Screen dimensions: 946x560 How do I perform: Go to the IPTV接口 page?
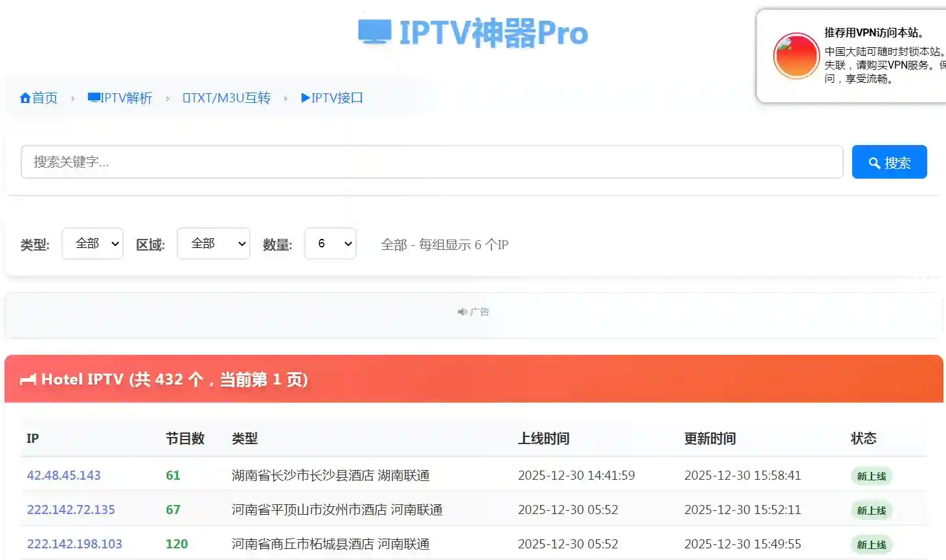click(332, 98)
